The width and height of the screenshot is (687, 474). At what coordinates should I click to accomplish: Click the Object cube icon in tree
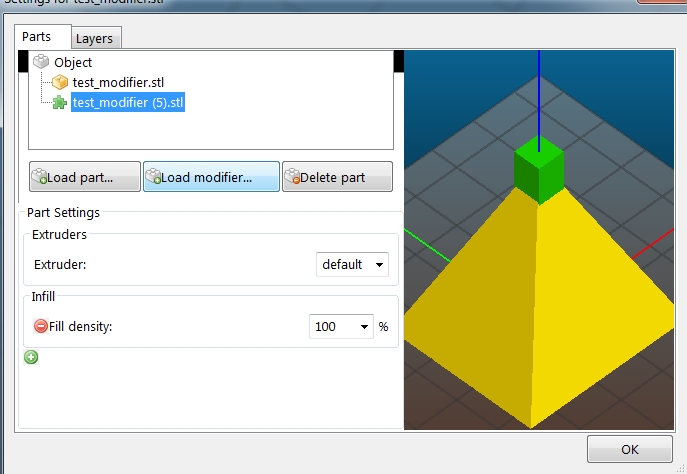tap(42, 62)
